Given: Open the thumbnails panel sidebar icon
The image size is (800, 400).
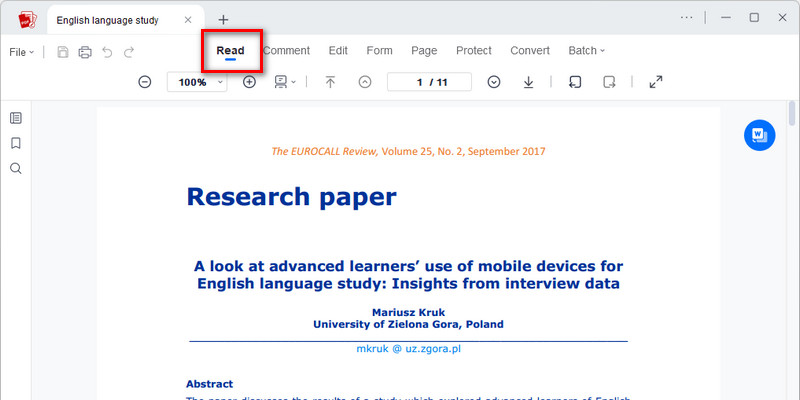Looking at the screenshot, I should 16,118.
